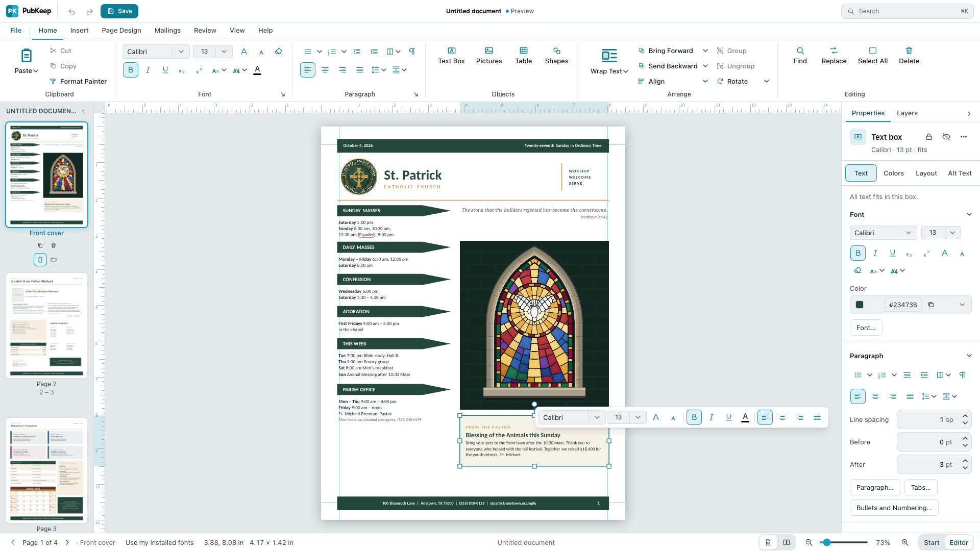Click Select All in Editing
Screen dimensions: 980x551
[873, 56]
